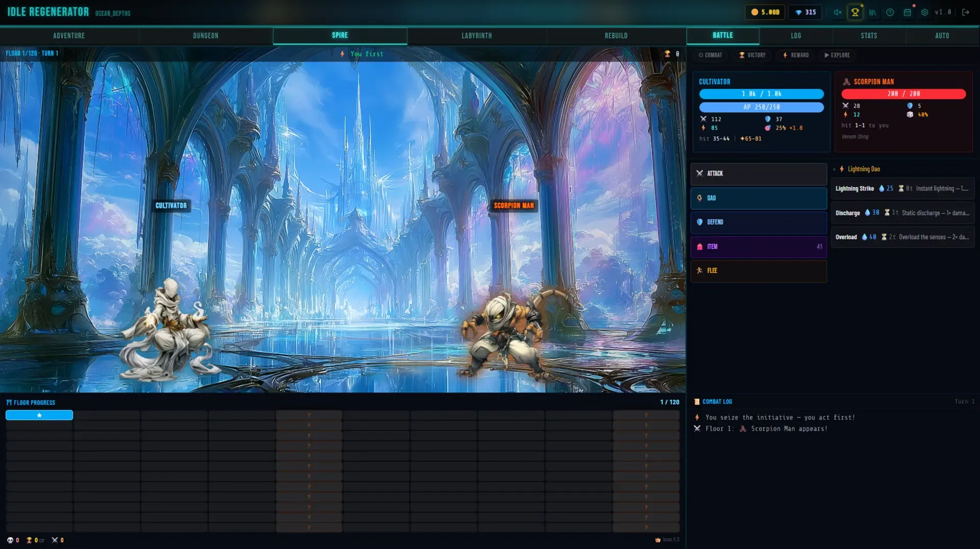Click Scorpion Man's defense shield icon
Screen dimensions: 980x549
pos(910,106)
